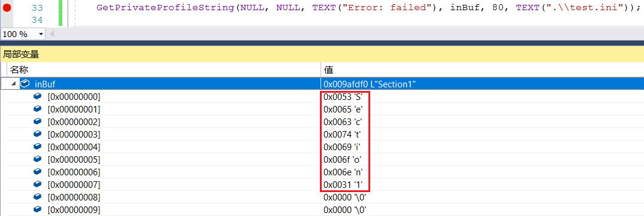
Task: Click the cube icon for [0x00000004]
Action: pyautogui.click(x=37, y=147)
